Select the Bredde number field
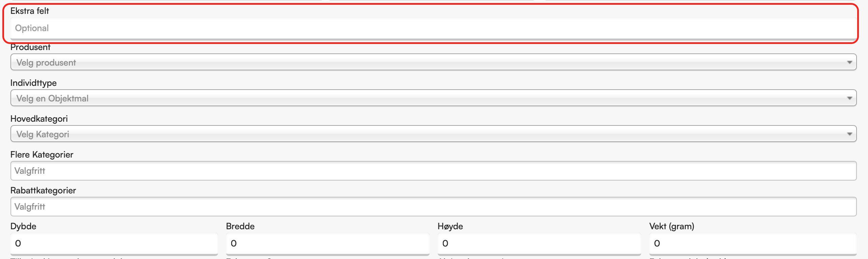This screenshot has width=868, height=259. coord(328,243)
